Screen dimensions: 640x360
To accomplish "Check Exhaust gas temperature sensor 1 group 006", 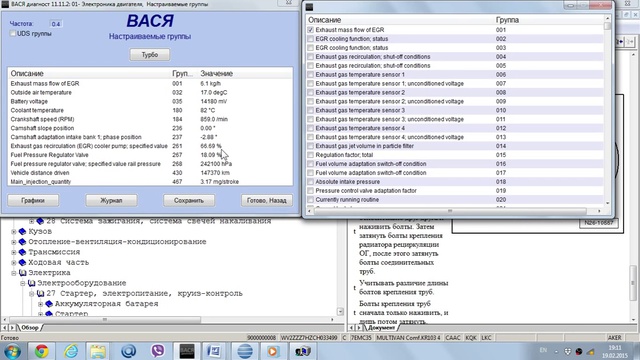I will 311,75.
